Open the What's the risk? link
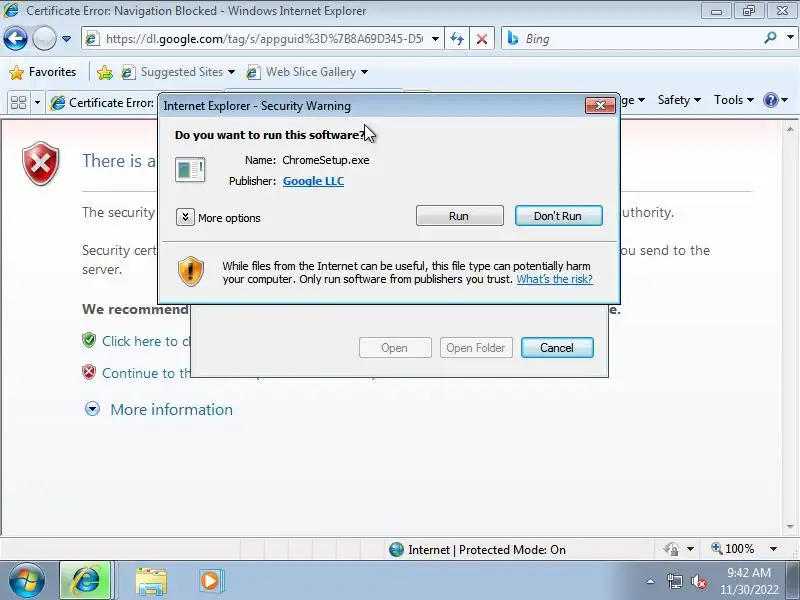Screen dimensions: 800x600 coord(555,279)
